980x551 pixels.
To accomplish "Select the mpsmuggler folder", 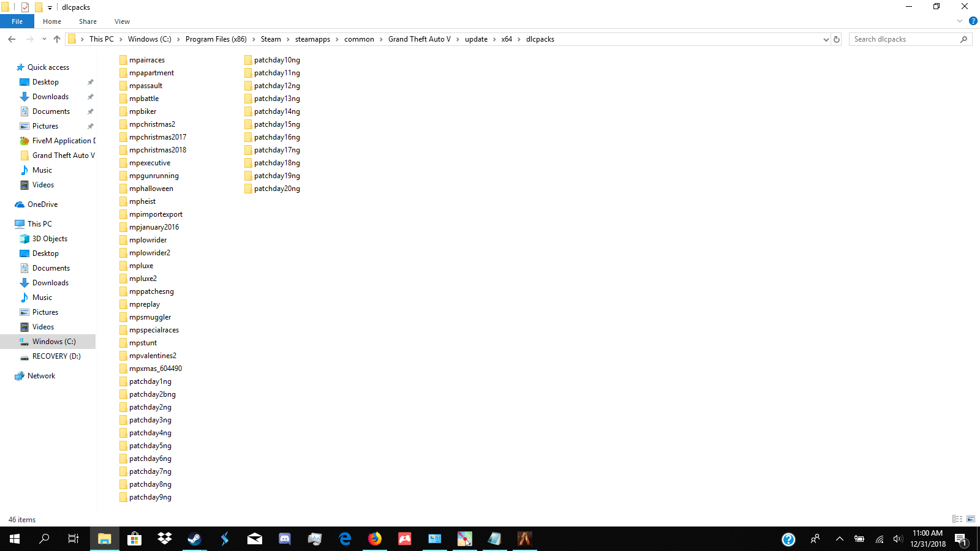I will click(145, 317).
